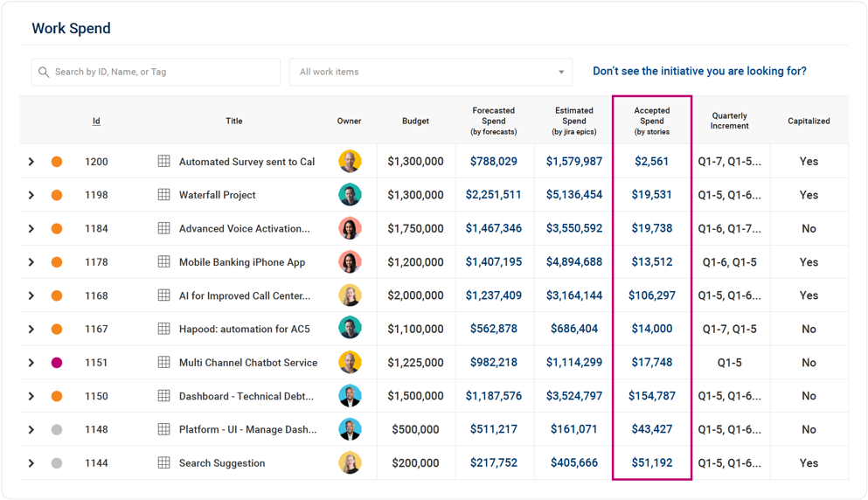Click magenta status dot on row 1151

point(57,363)
